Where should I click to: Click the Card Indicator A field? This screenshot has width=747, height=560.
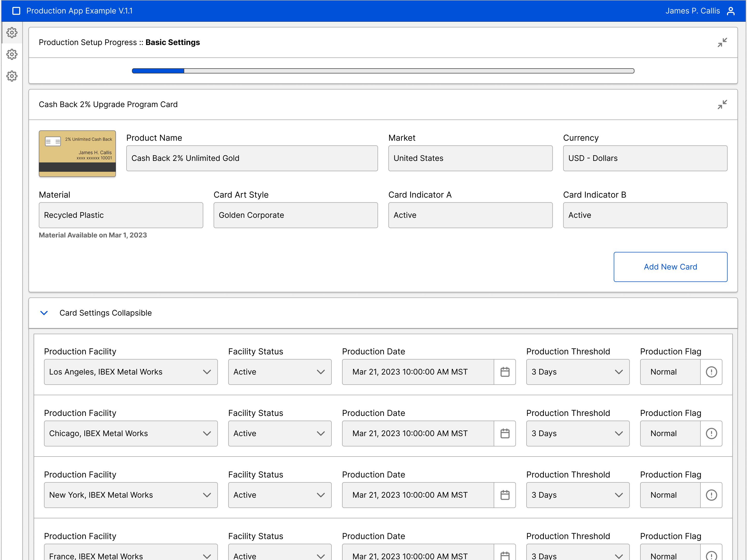(x=470, y=215)
